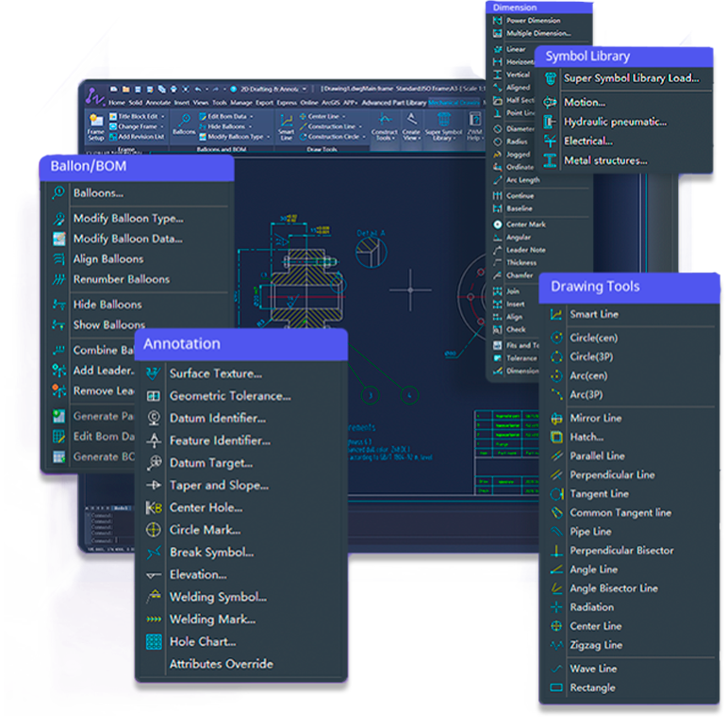Click the Balloons ribbon icon
This screenshot has width=727, height=728.
[x=184, y=123]
